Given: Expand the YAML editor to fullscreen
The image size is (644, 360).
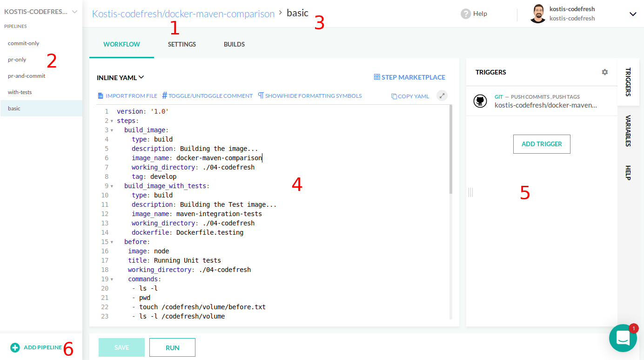Looking at the screenshot, I should tap(442, 96).
